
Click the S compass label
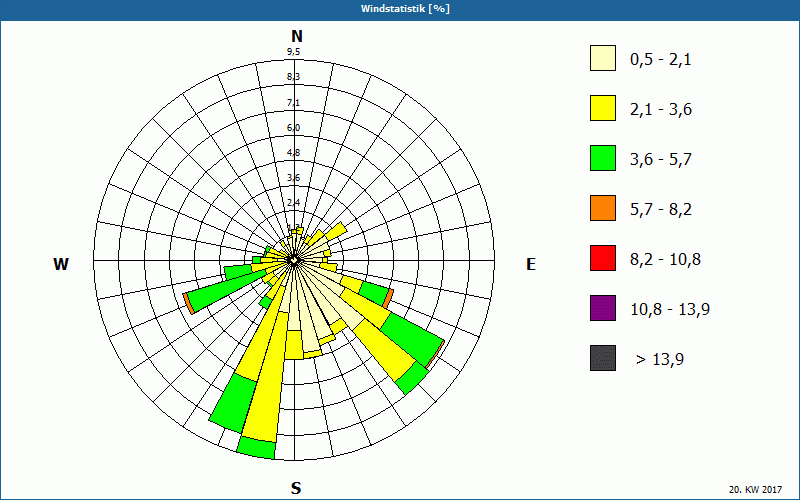(x=296, y=488)
